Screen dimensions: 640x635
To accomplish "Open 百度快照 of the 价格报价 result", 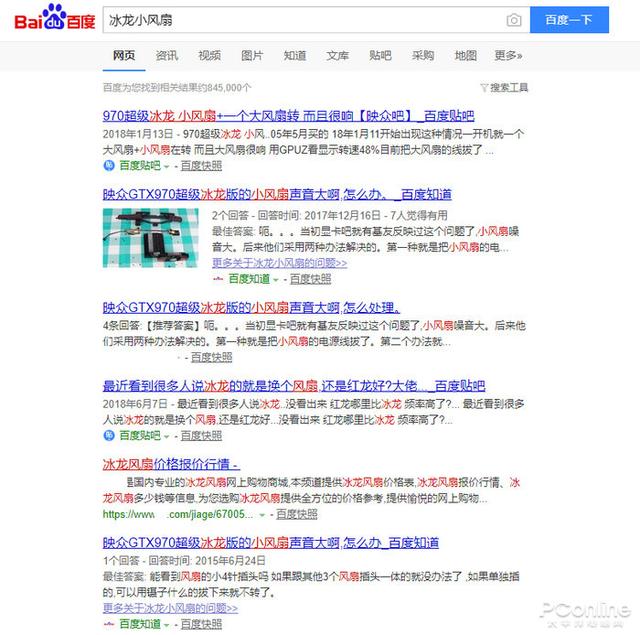I will pos(297,514).
